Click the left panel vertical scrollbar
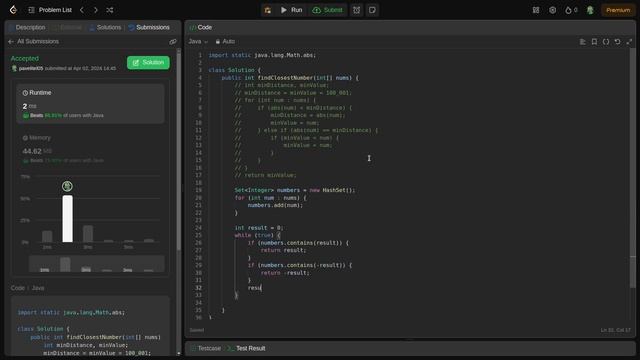 [178, 151]
